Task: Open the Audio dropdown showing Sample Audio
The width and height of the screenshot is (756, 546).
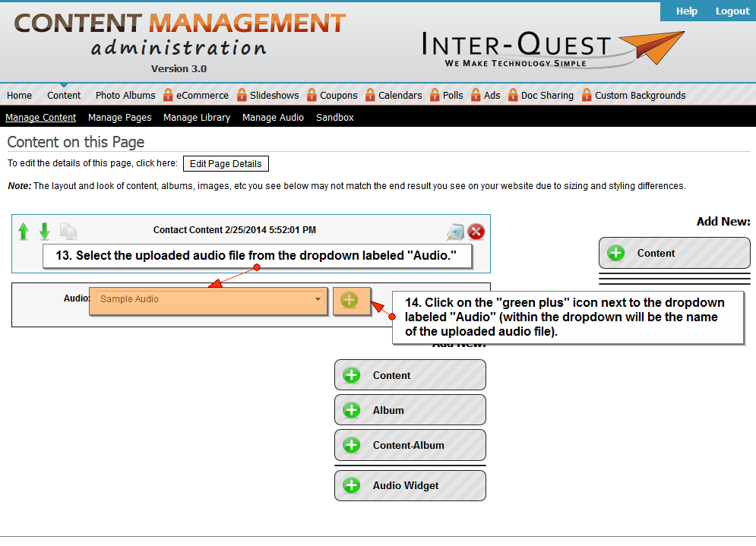Action: [x=208, y=300]
